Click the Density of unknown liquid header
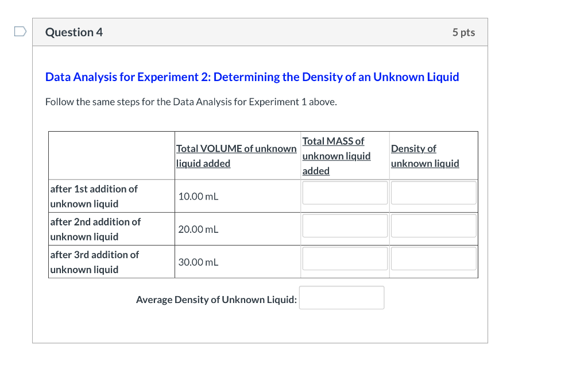The image size is (588, 368). (x=425, y=155)
